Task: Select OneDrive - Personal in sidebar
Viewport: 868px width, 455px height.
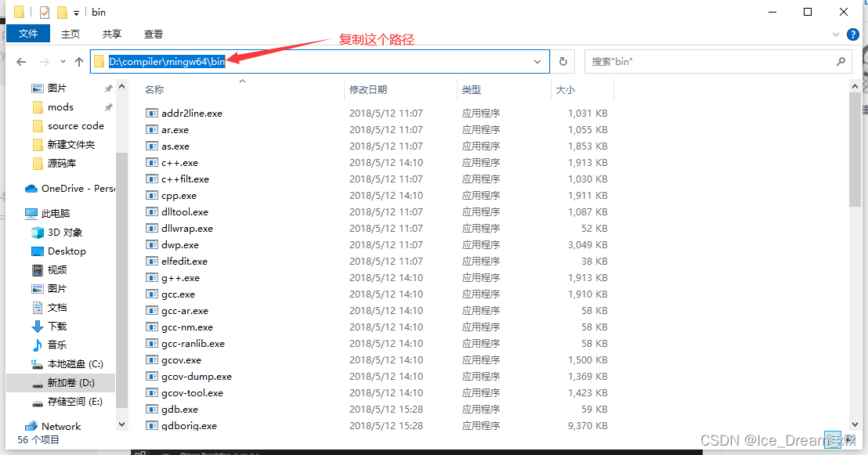Action: coord(70,189)
